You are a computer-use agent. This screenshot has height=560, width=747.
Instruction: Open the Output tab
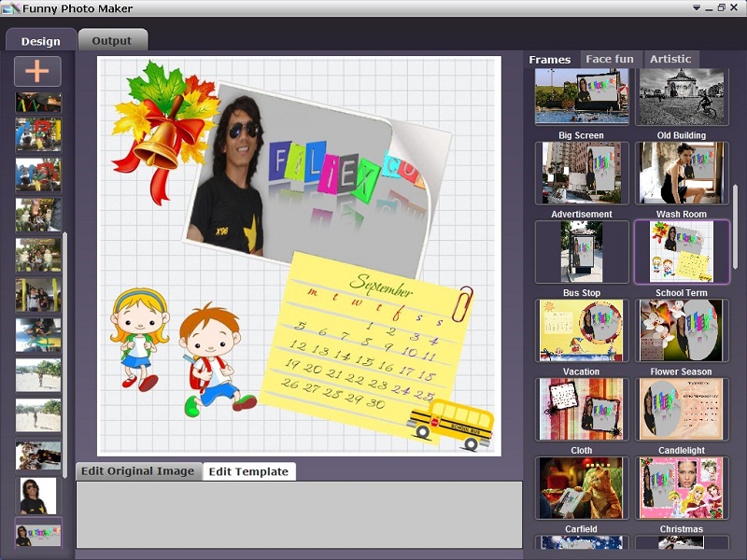tap(112, 40)
